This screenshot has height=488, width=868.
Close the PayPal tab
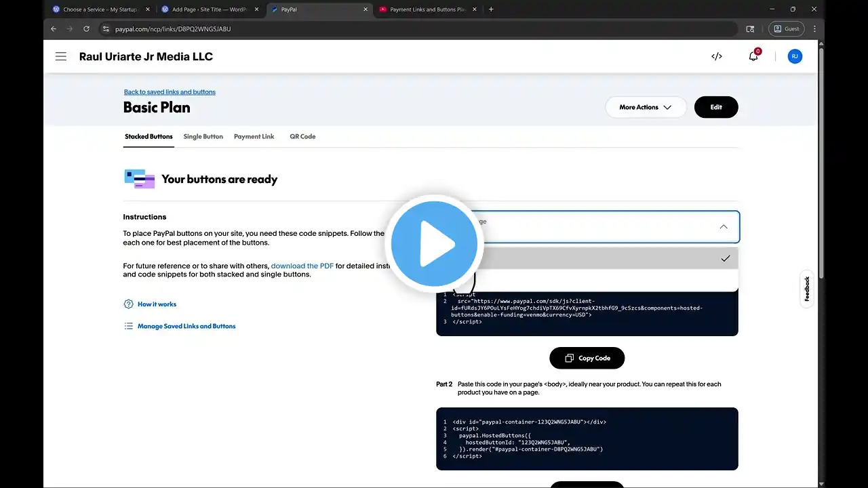(366, 9)
